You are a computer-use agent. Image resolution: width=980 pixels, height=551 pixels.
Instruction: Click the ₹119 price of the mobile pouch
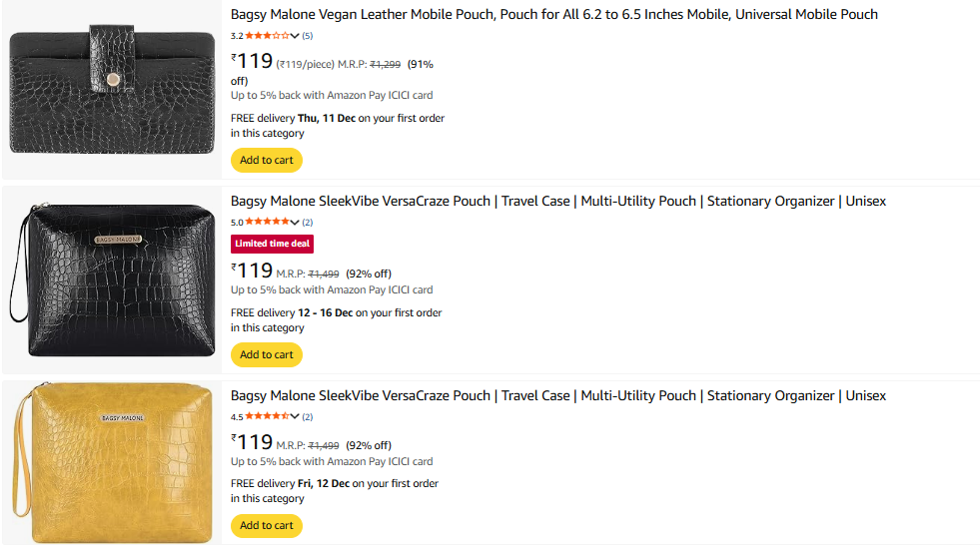pos(253,62)
